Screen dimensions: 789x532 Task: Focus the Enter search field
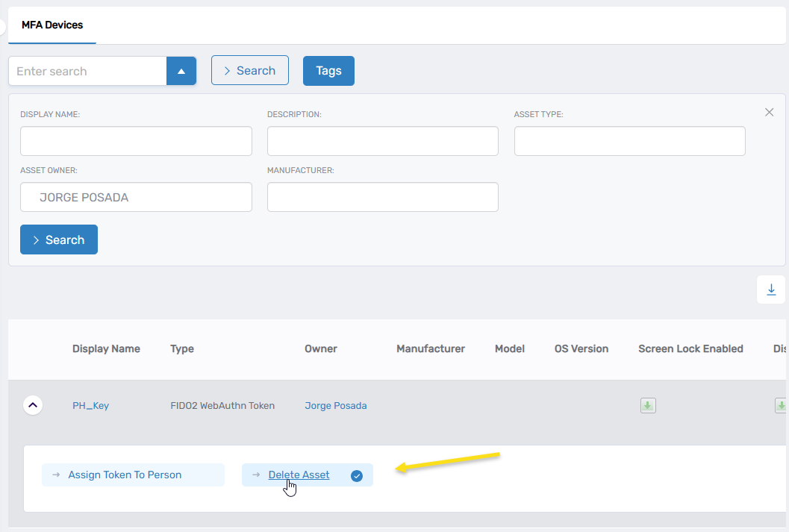tap(87, 71)
